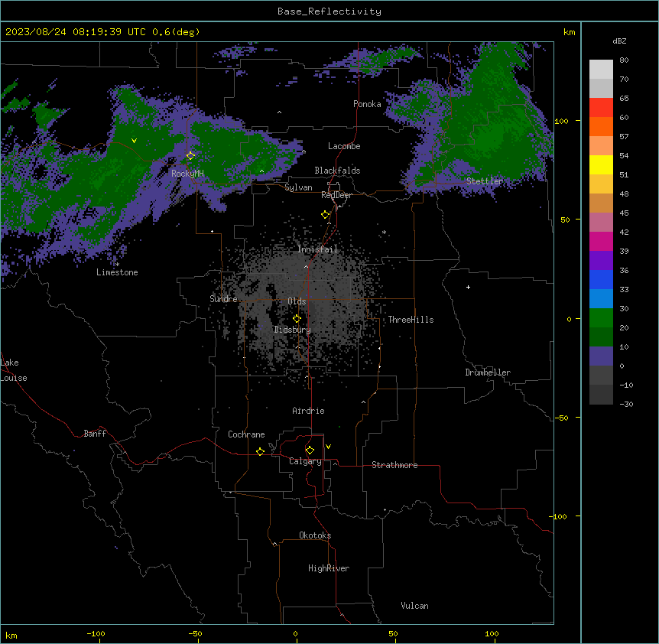Click the Airdrie city label
This screenshot has height=644, width=659.
click(x=308, y=411)
